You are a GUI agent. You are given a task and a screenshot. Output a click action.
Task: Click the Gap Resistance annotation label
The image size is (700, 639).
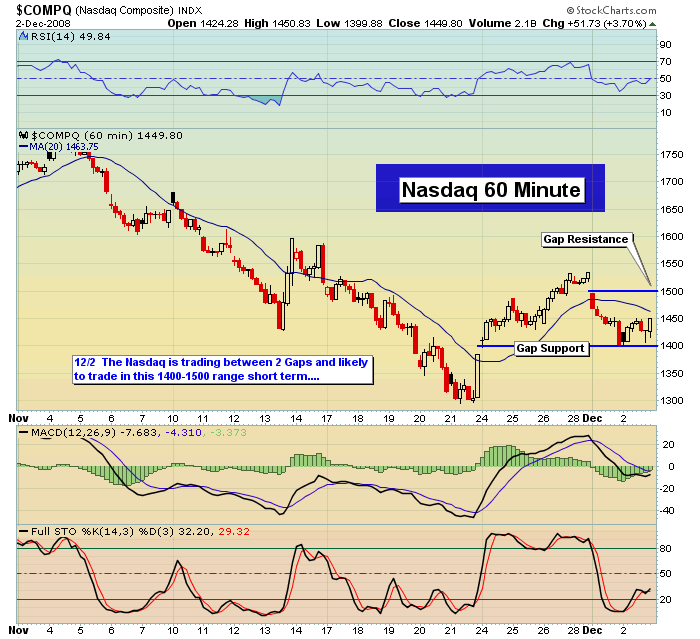586,239
